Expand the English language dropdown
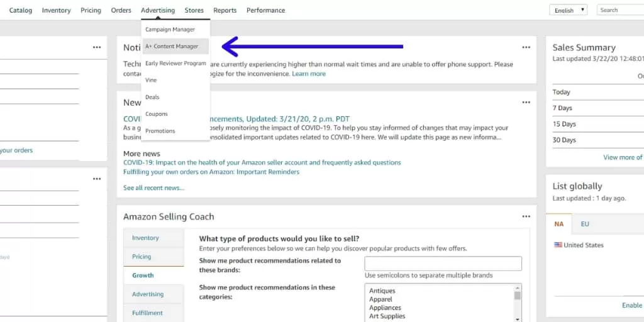The height and width of the screenshot is (322, 644). [x=568, y=10]
